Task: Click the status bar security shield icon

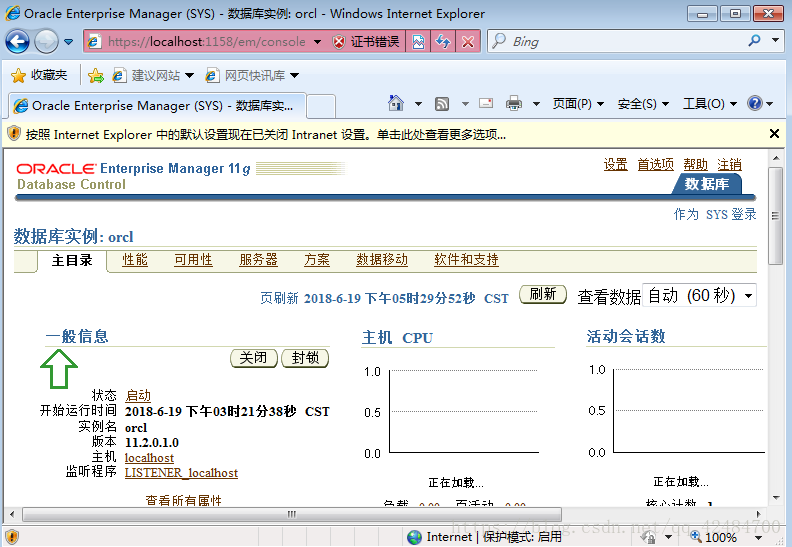Action: (x=12, y=537)
